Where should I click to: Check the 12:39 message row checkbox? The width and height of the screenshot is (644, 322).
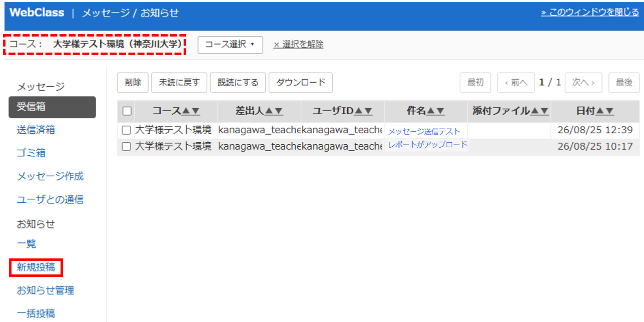click(x=126, y=131)
